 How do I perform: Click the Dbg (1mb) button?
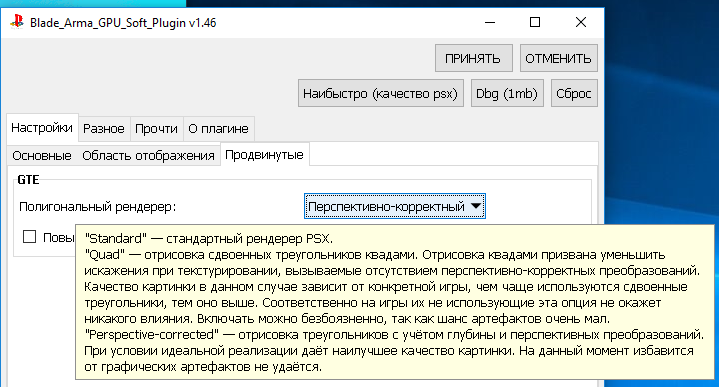[x=507, y=94]
